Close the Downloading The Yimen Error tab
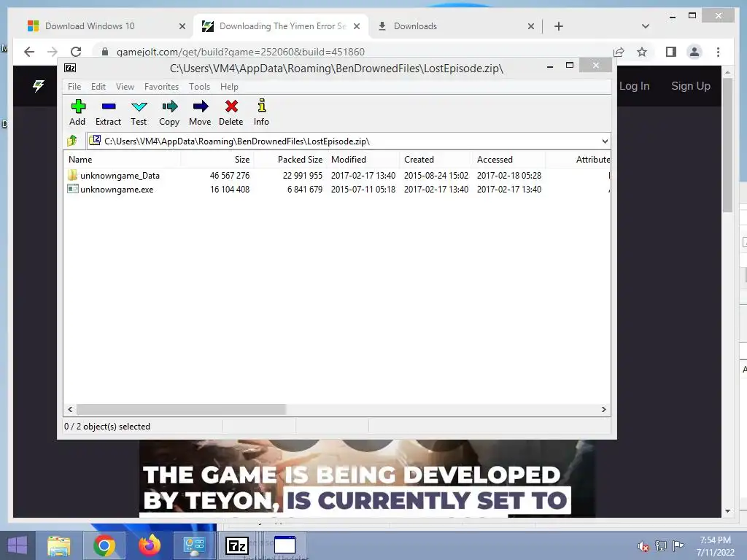This screenshot has width=747, height=560. pyautogui.click(x=356, y=27)
